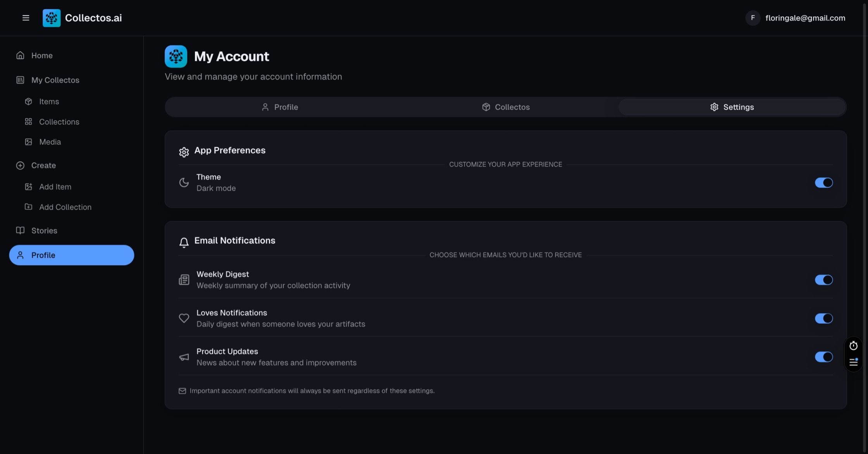The height and width of the screenshot is (454, 868).
Task: Click the hamburger menu icon
Action: (x=26, y=18)
